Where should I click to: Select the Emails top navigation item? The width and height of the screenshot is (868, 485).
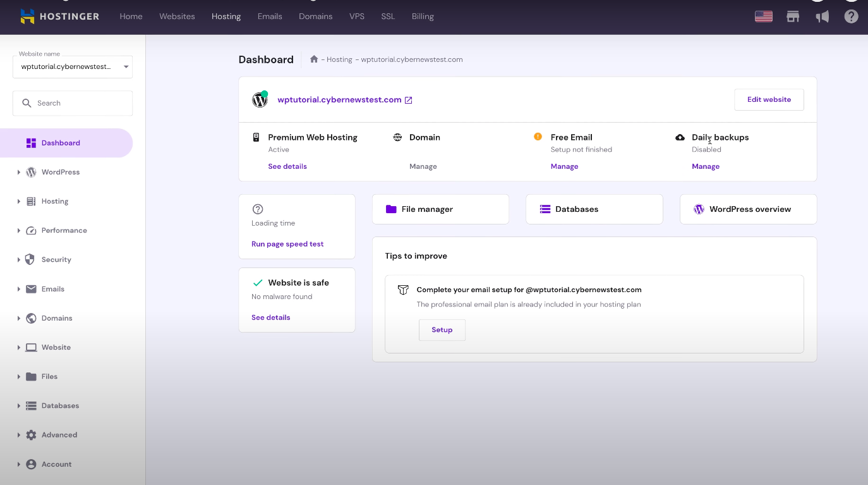click(x=270, y=16)
